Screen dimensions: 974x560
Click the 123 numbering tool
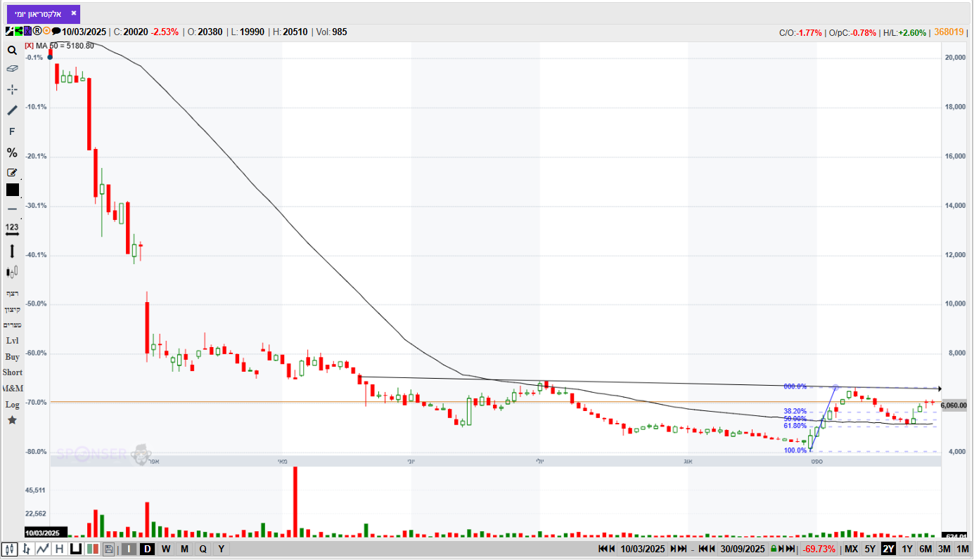pyautogui.click(x=12, y=228)
